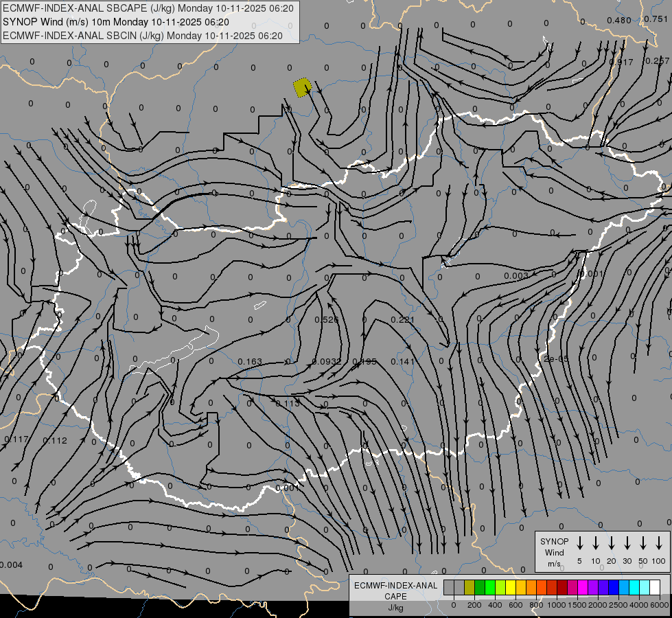
Task: Click the 20 m/s wind arrow in legend
Action: pyautogui.click(x=611, y=543)
